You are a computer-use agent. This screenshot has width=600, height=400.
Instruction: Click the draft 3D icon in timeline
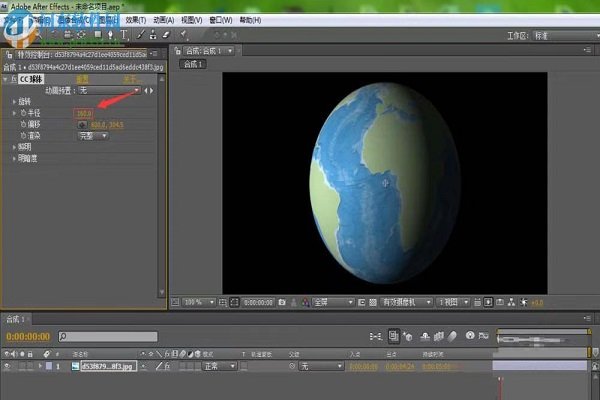click(x=408, y=336)
